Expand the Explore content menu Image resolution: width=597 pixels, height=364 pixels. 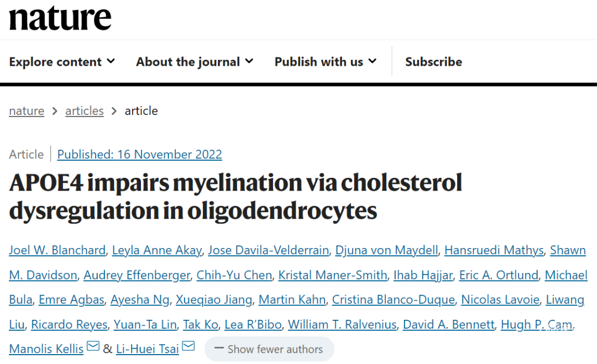pos(62,62)
